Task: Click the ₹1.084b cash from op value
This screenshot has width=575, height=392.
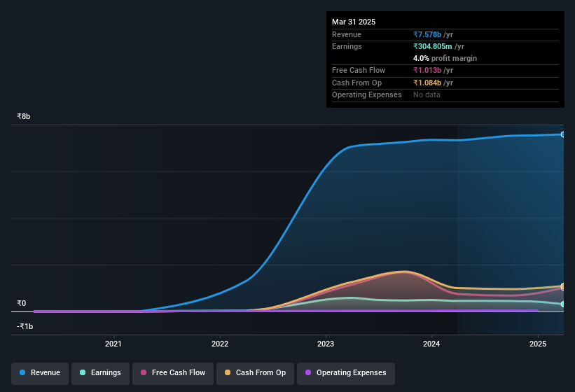Action: [x=427, y=83]
